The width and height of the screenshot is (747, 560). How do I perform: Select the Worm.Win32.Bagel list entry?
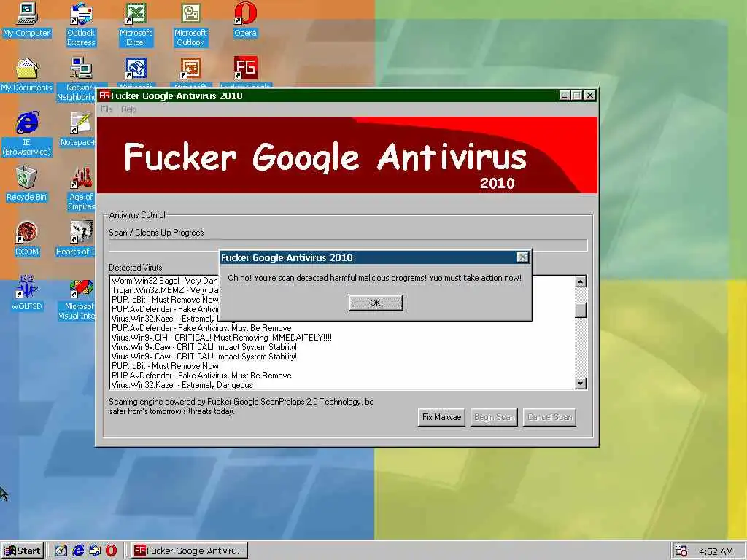pos(164,281)
